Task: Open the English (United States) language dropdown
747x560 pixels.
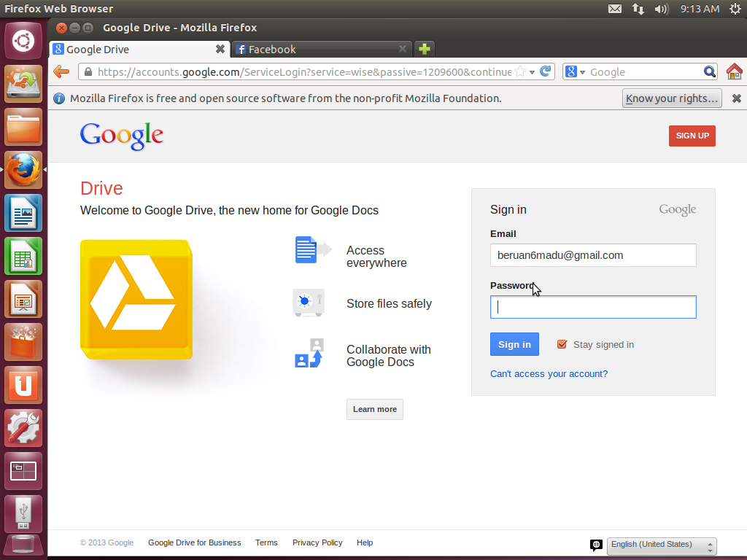Action: pyautogui.click(x=662, y=545)
